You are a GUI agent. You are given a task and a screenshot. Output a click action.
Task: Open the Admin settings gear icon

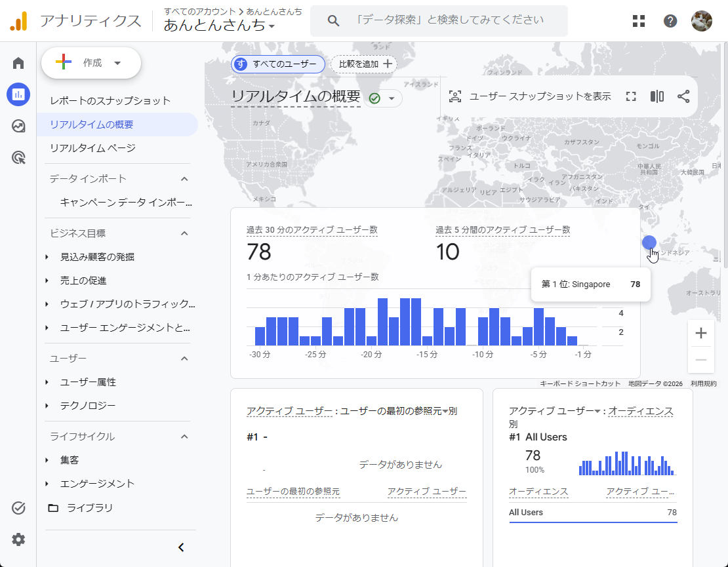click(18, 539)
